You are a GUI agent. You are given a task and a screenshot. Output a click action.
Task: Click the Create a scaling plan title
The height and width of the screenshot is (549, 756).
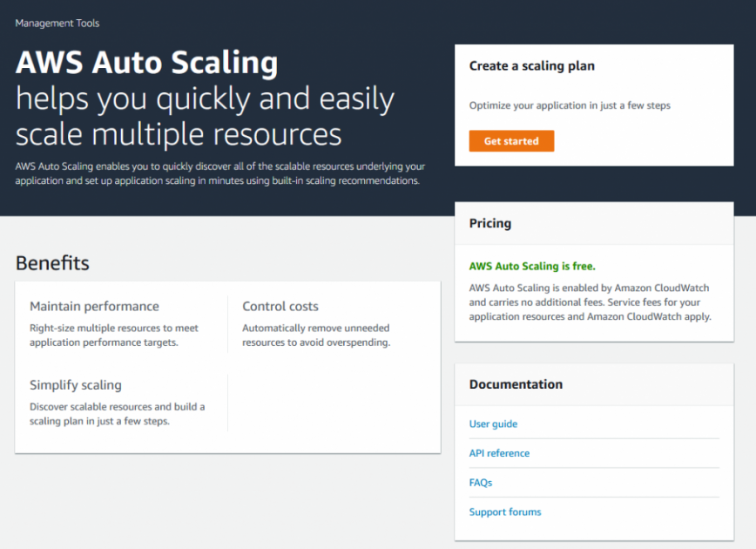click(x=532, y=65)
